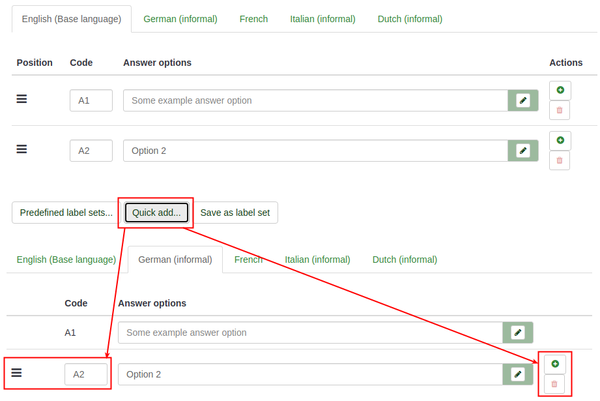The image size is (600, 401).
Task: Open Dutch (informal) tab in top language bar
Action: tap(408, 19)
